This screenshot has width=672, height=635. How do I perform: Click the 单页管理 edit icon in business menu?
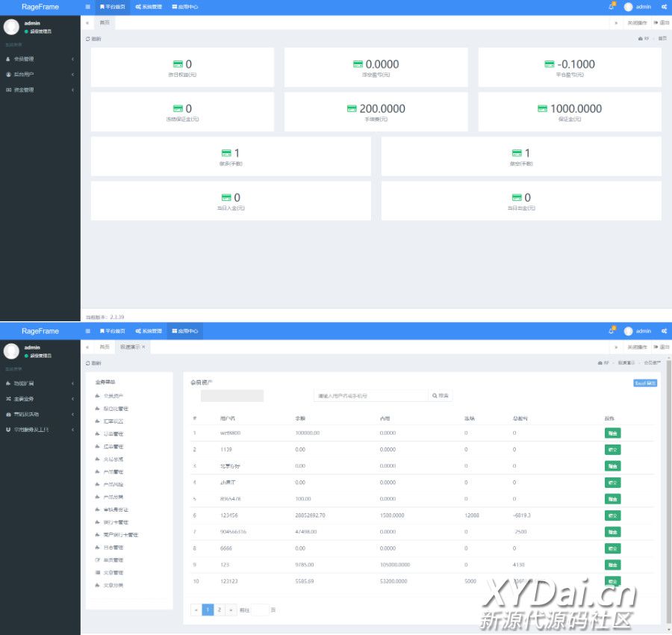[97, 560]
